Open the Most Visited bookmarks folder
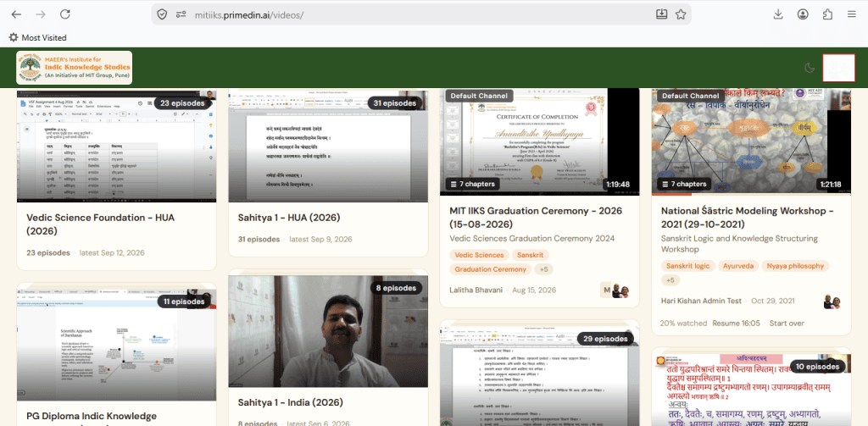Viewport: 868px width, 426px height. pyautogui.click(x=37, y=37)
